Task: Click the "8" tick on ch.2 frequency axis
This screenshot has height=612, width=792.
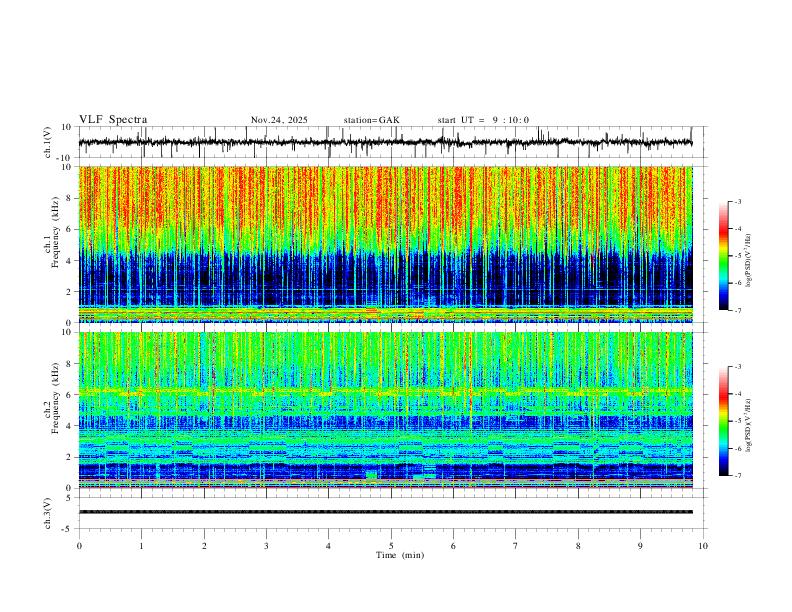Action: tap(70, 364)
